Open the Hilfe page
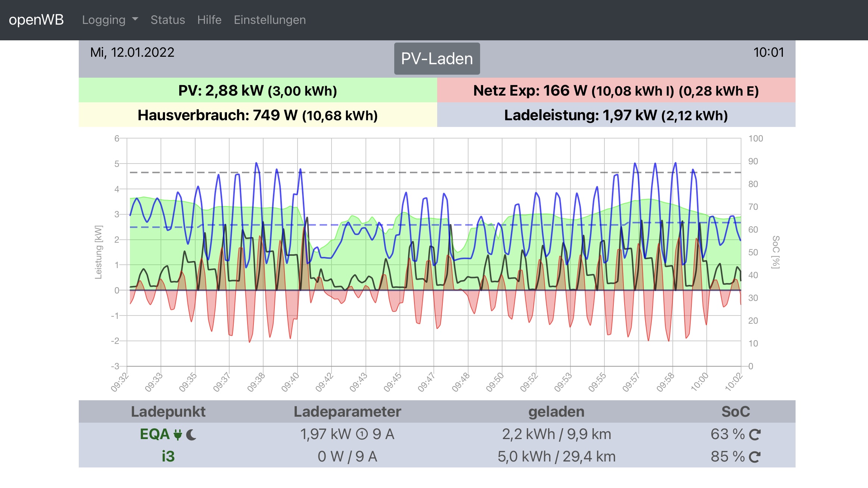 [x=209, y=20]
